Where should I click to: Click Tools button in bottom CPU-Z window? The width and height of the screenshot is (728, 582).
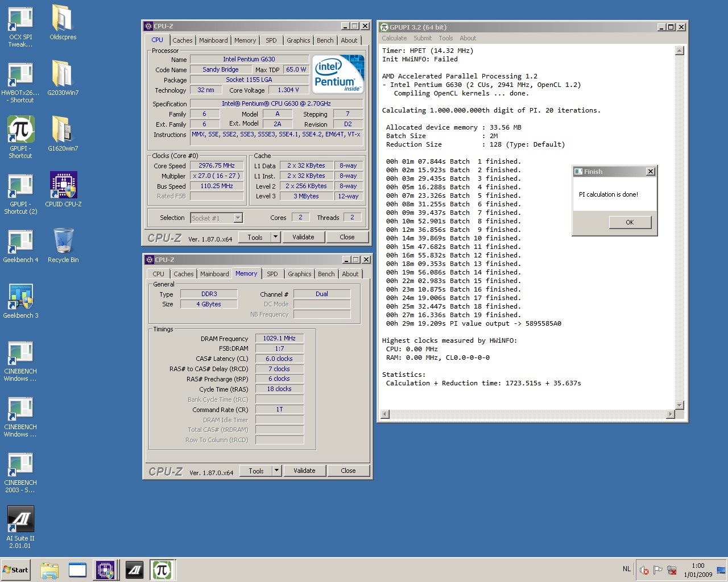click(256, 471)
